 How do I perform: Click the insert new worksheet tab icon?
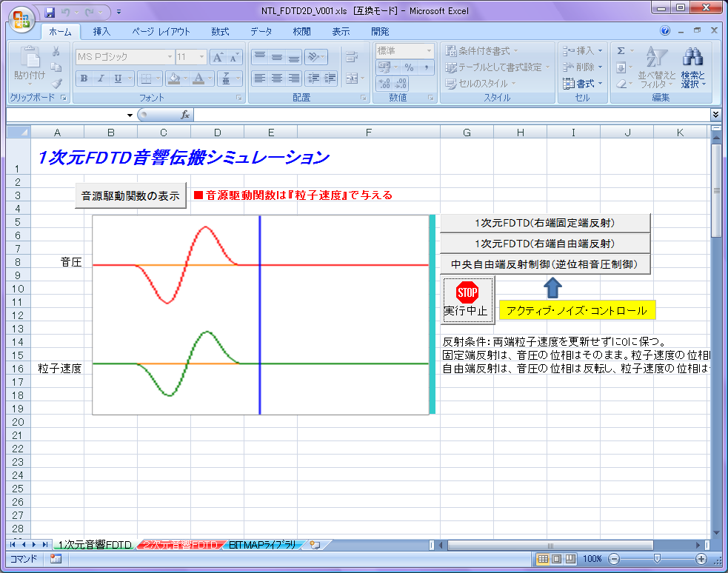click(315, 545)
